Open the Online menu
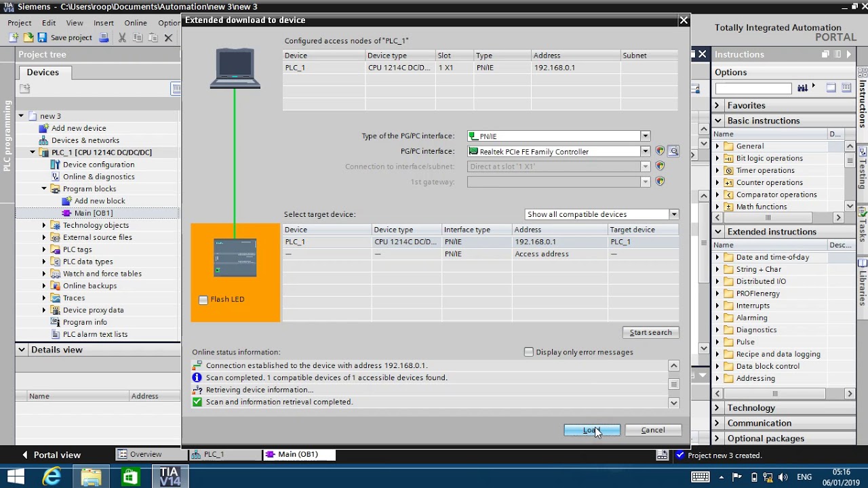868x488 pixels. point(136,23)
